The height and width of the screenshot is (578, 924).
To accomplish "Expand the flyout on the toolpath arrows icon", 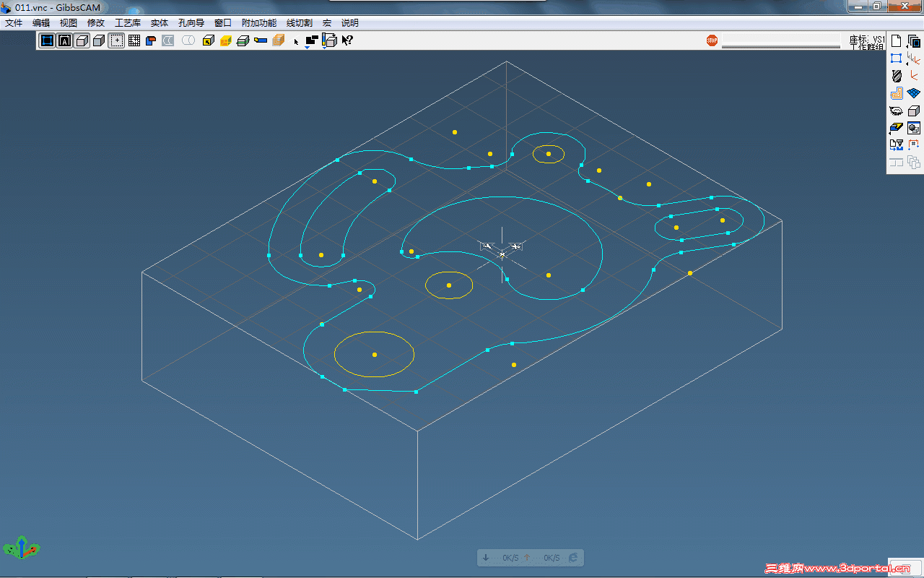I will [x=907, y=64].
